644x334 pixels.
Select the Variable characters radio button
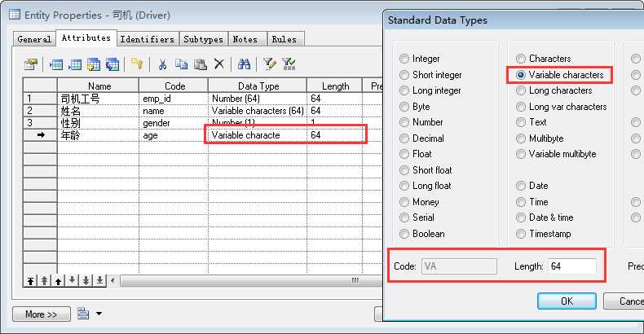tap(521, 75)
